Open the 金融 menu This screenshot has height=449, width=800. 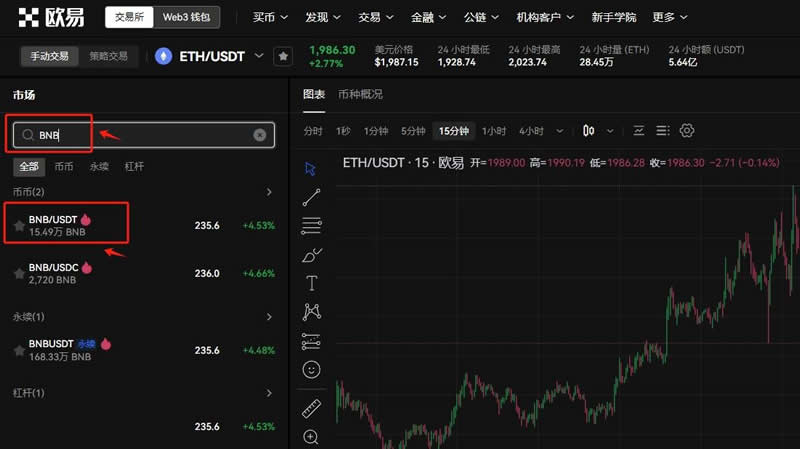[429, 17]
